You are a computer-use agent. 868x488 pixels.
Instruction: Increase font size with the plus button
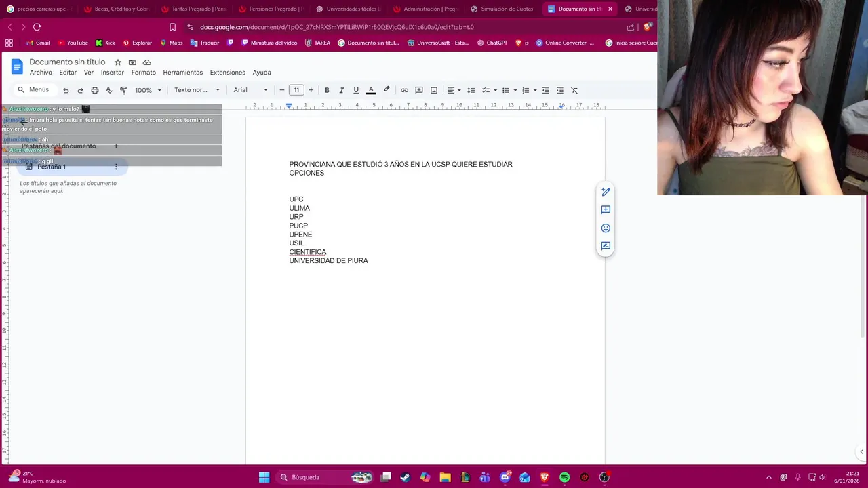point(311,90)
